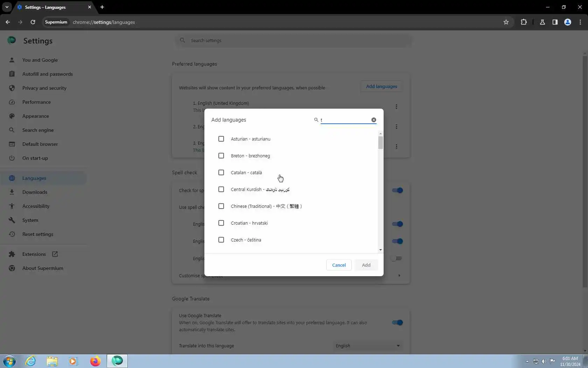Toggle the side panel icon

tap(555, 22)
